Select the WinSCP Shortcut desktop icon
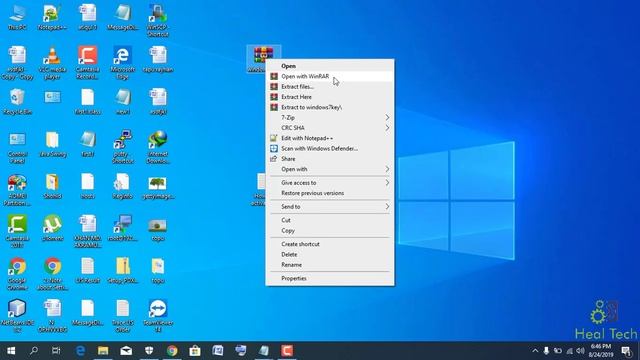The width and height of the screenshot is (640, 360). click(158, 20)
